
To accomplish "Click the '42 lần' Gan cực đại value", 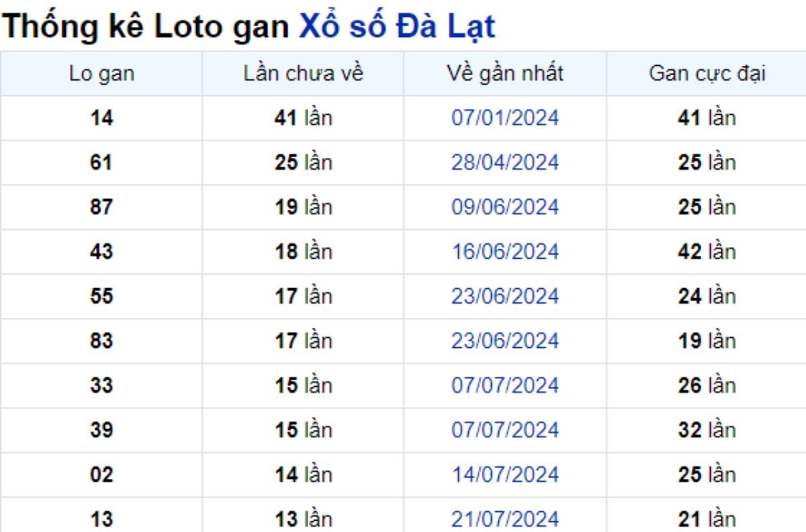I will click(x=707, y=252).
